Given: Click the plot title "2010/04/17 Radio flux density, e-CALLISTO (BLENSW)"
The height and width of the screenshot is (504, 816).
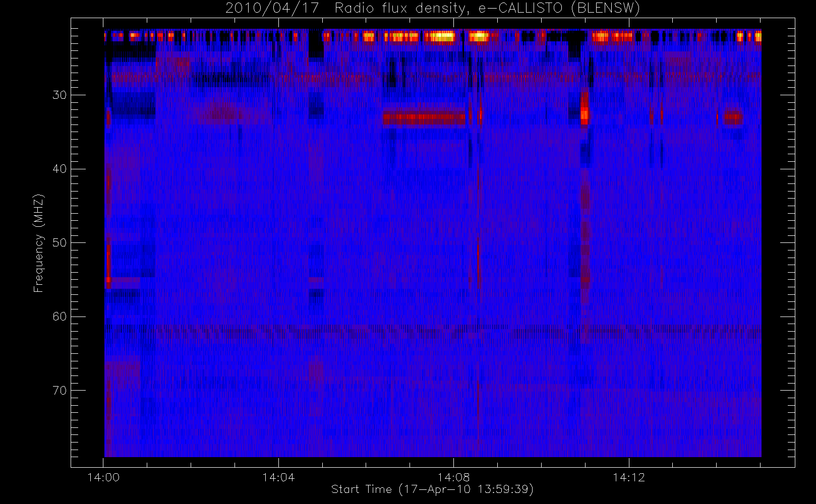Looking at the screenshot, I should (x=432, y=8).
